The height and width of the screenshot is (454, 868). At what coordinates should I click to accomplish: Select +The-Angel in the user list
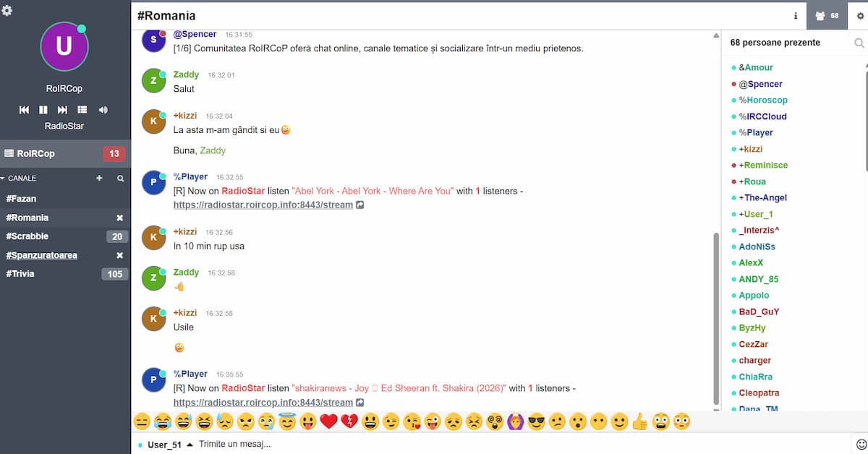coord(763,197)
